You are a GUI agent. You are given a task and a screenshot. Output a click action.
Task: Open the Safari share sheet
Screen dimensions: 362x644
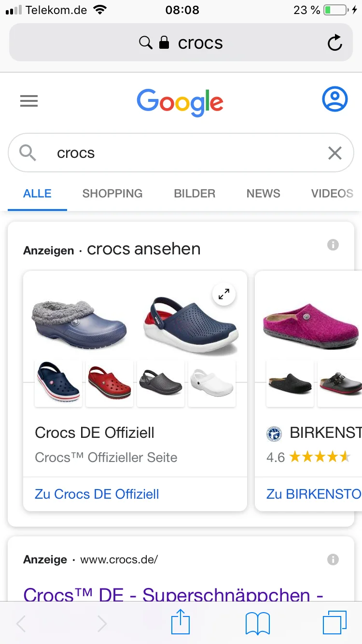[x=181, y=623]
